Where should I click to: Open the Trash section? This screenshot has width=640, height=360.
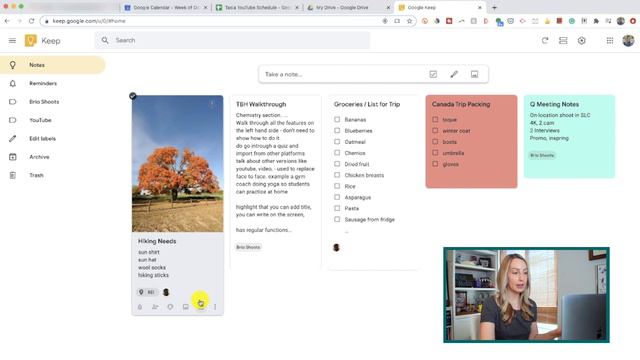53,175
